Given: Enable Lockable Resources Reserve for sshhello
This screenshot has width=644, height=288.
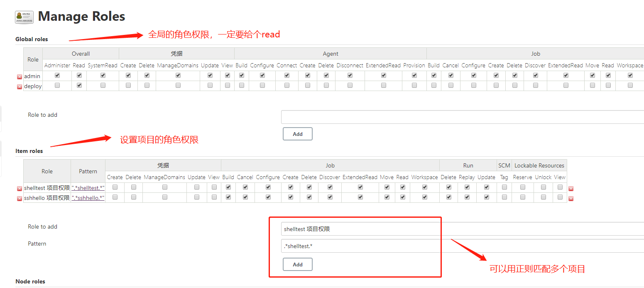Looking at the screenshot, I should pos(523,197).
